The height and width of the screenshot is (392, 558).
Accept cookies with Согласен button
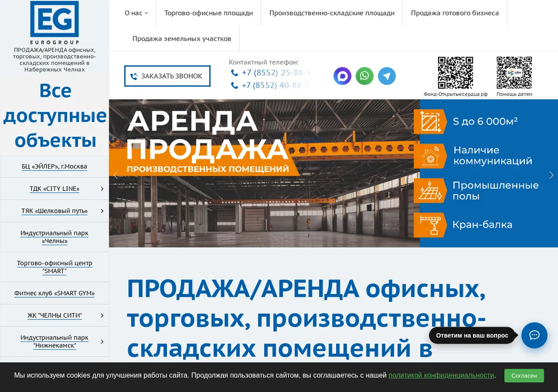524,375
